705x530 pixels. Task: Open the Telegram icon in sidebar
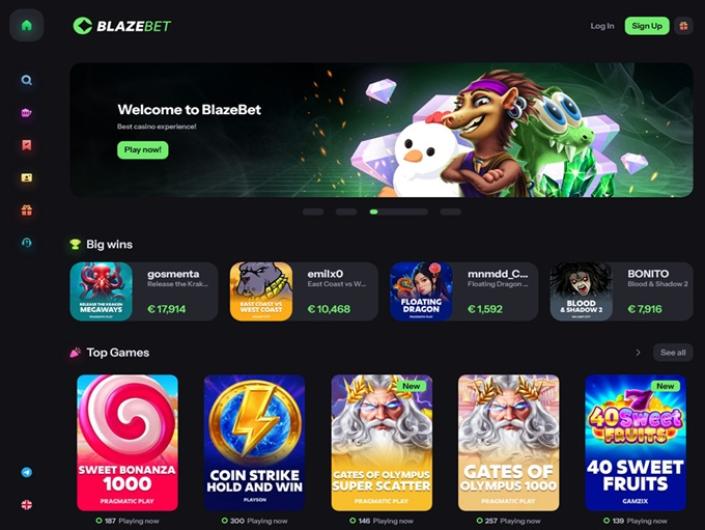[x=27, y=472]
